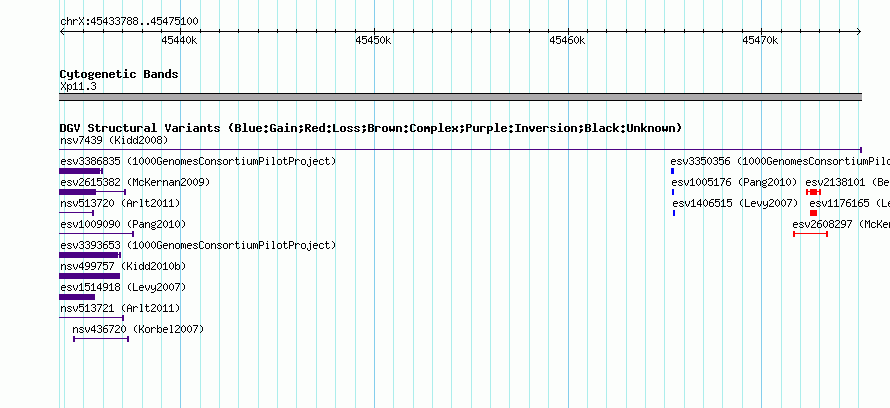
Task: Click the nsv436720 purple feature line
Action: [101, 339]
